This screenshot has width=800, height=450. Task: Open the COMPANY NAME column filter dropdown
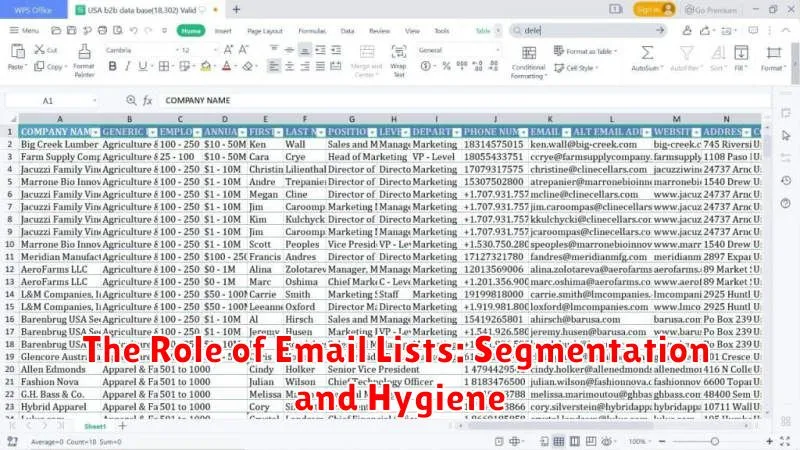coord(96,132)
